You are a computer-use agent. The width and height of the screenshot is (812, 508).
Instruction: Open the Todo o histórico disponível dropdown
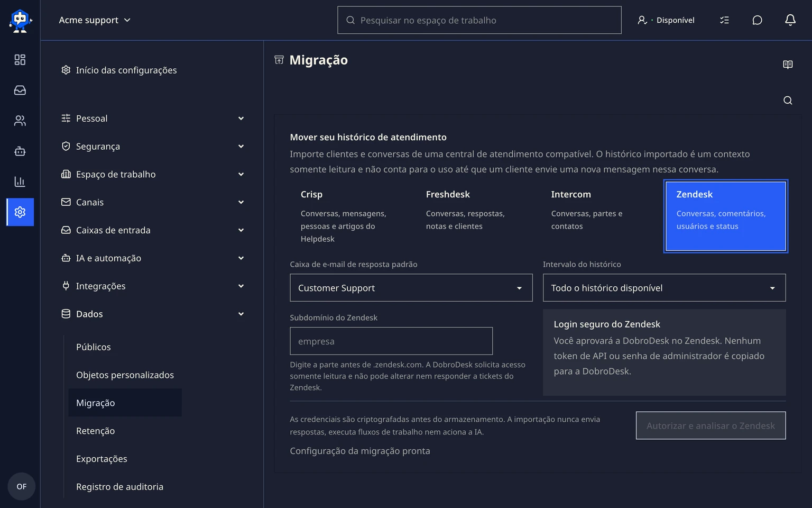tap(665, 288)
